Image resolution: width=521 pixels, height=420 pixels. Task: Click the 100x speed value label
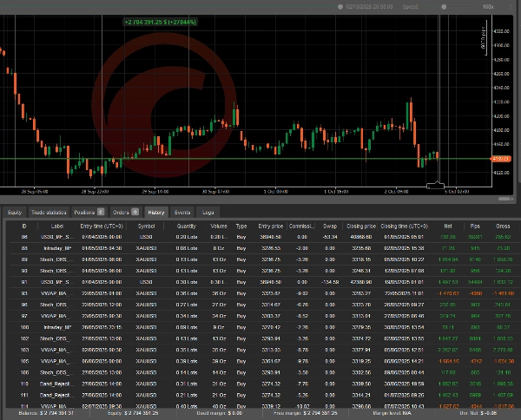pyautogui.click(x=488, y=7)
